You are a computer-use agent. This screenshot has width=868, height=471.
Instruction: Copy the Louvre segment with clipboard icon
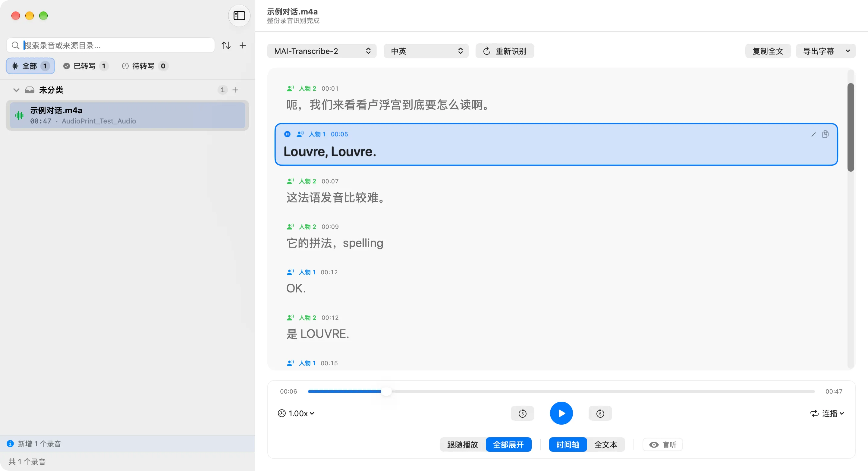[825, 134]
